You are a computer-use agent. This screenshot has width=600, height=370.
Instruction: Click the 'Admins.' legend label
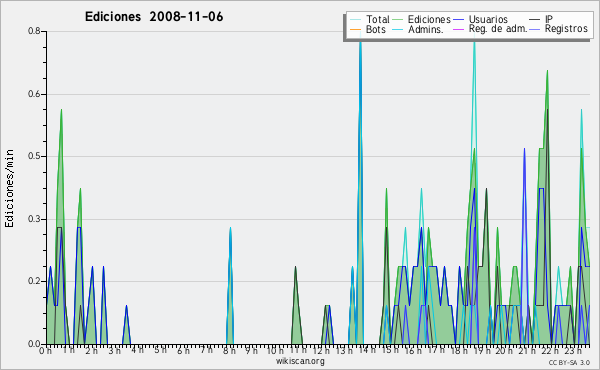pyautogui.click(x=426, y=29)
